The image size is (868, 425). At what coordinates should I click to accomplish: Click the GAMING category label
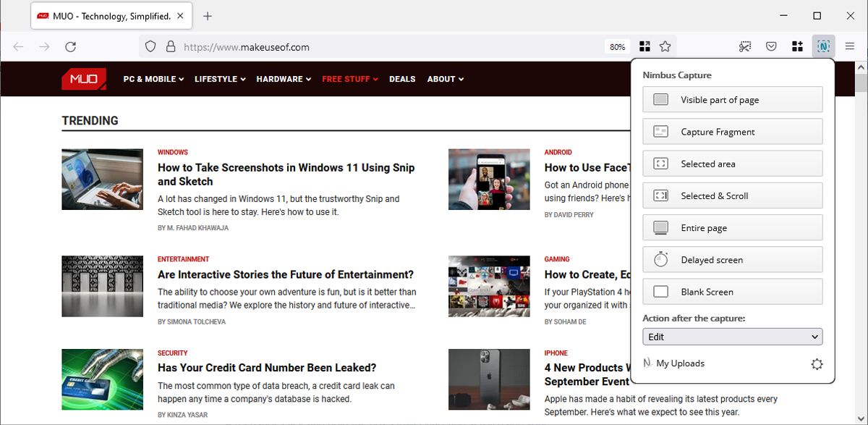click(x=557, y=258)
